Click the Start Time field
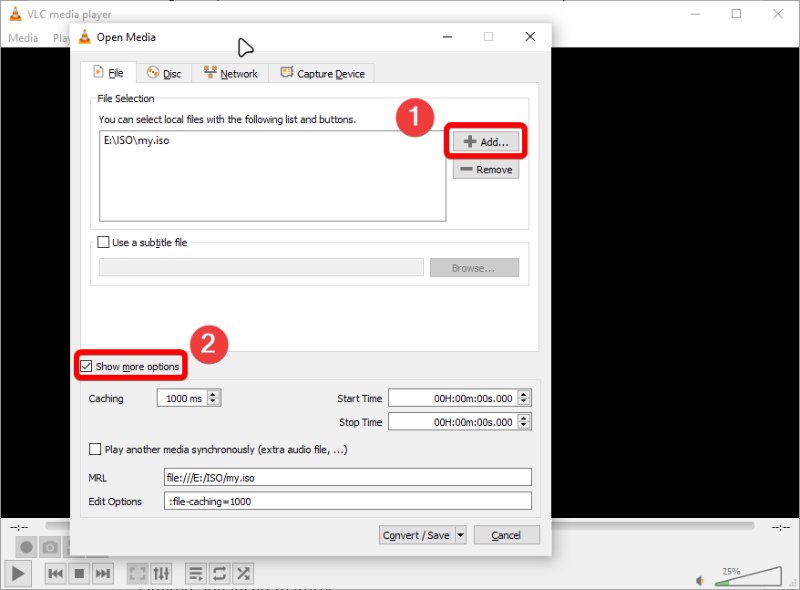The image size is (800, 590). tap(454, 398)
